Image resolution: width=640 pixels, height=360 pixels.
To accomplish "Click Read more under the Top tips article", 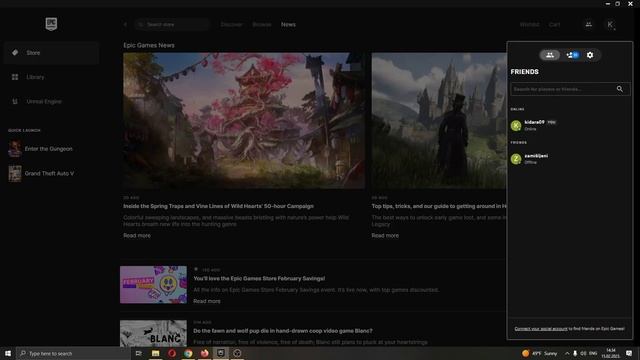I will coord(385,236).
